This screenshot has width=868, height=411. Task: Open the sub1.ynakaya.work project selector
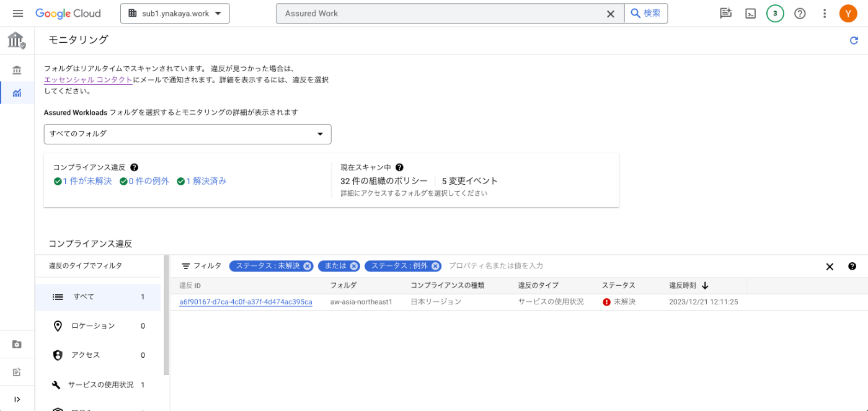coord(175,14)
